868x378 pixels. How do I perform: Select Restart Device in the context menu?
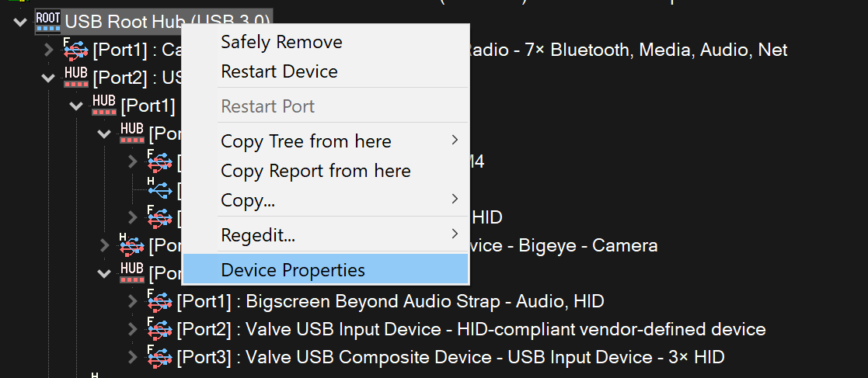(x=279, y=71)
